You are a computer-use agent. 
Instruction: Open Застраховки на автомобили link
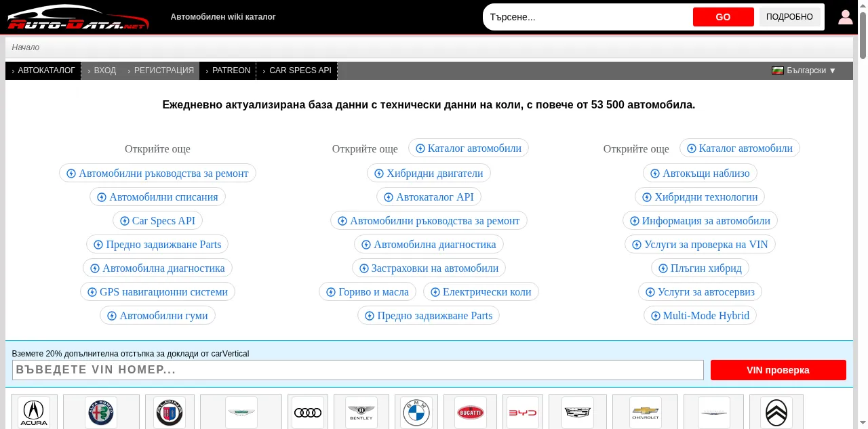point(429,268)
